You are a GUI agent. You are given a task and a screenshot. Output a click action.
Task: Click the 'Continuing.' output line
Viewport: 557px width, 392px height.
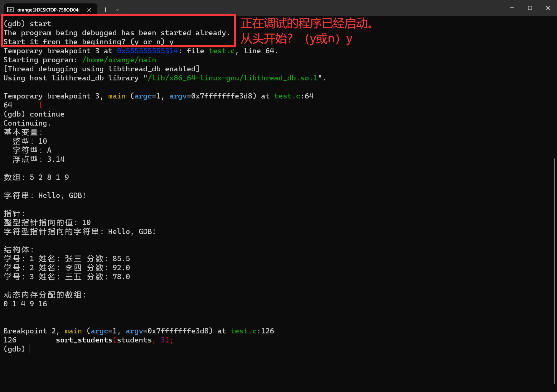(27, 123)
